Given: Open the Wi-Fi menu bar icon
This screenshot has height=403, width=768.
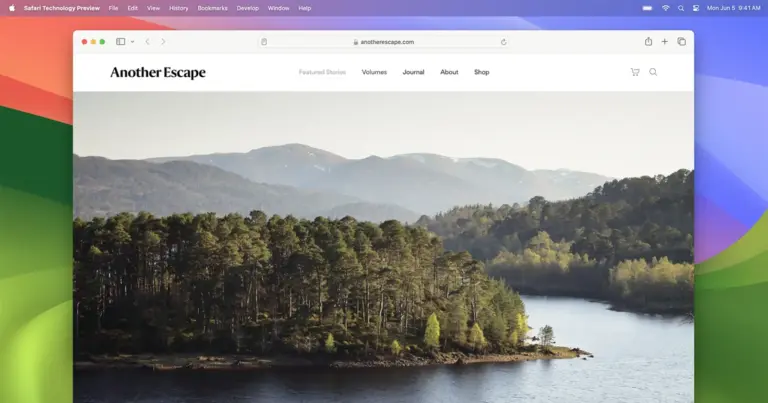Looking at the screenshot, I should [x=665, y=8].
